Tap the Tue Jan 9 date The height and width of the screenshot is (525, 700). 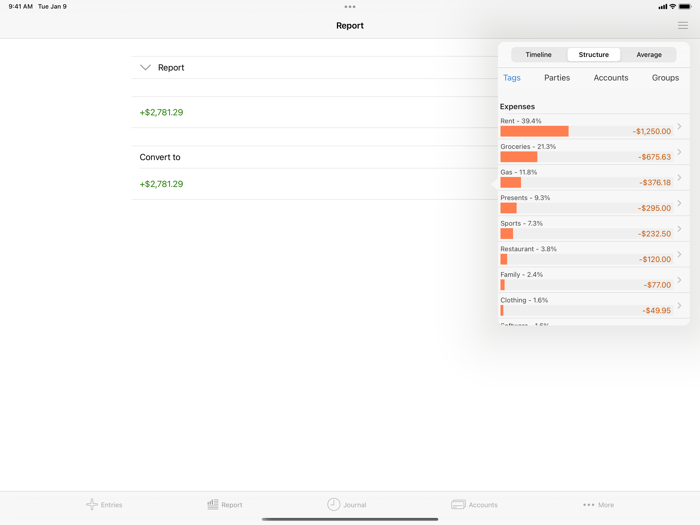52,6
